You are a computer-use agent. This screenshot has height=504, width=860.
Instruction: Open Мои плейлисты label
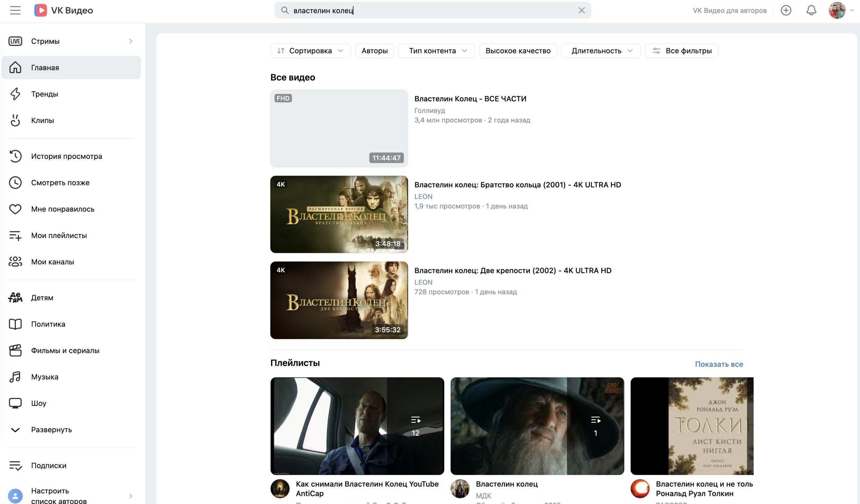(59, 235)
